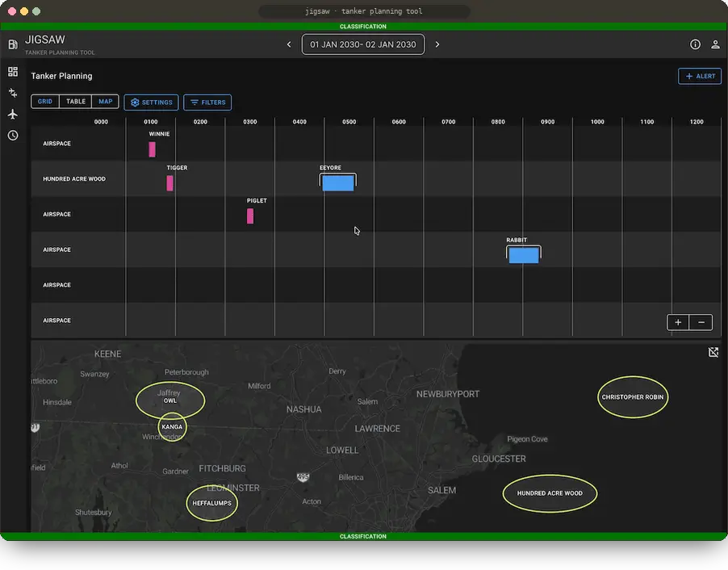Image resolution: width=728 pixels, height=570 pixels.
Task: Go to next date range arrow
Action: coord(437,44)
